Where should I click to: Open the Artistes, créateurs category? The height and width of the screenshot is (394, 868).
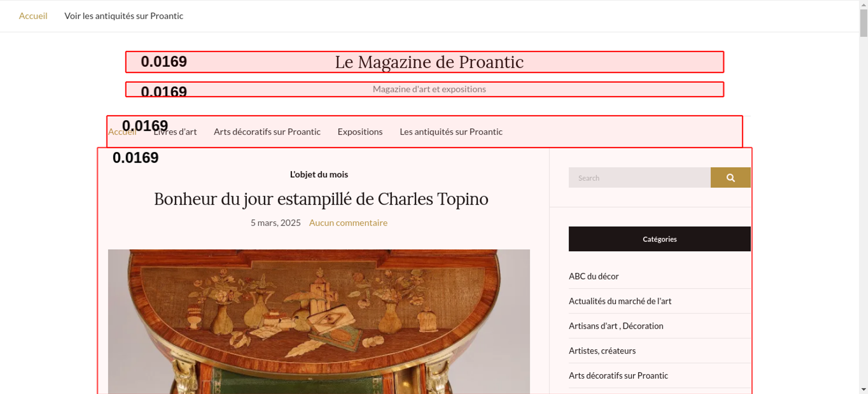click(x=602, y=351)
